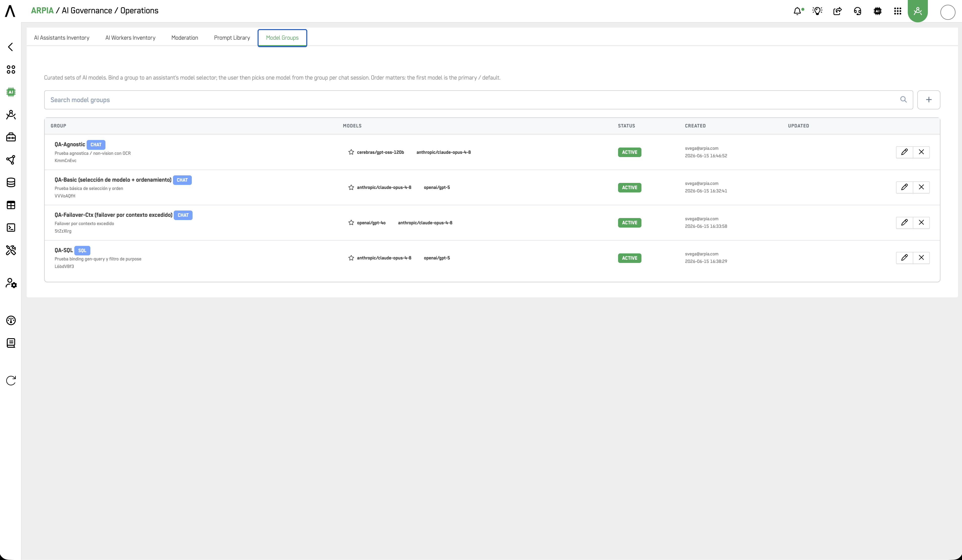Edit the QA-SQL group

click(x=904, y=257)
